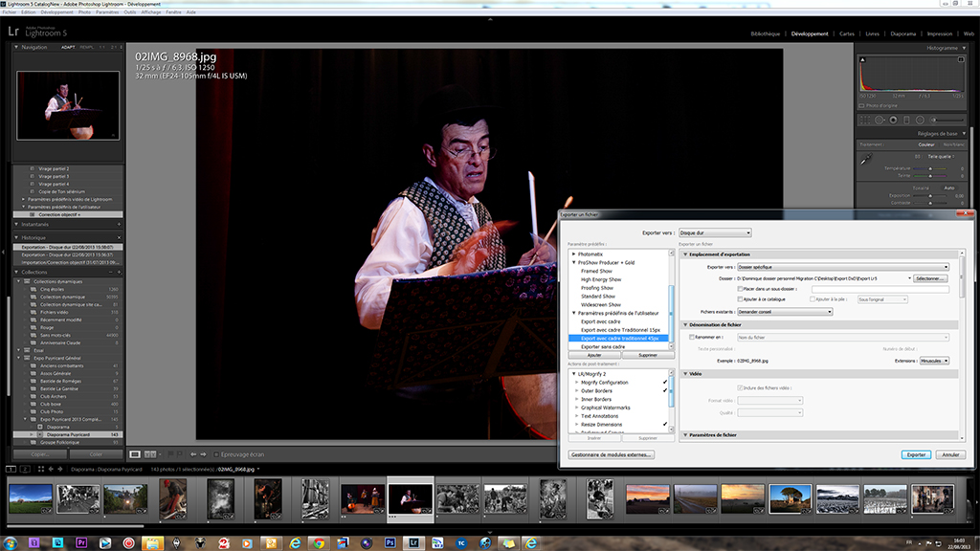The width and height of the screenshot is (980, 551).
Task: Open the 'Dossier spécifique' destination dropdown
Action: coord(843,267)
